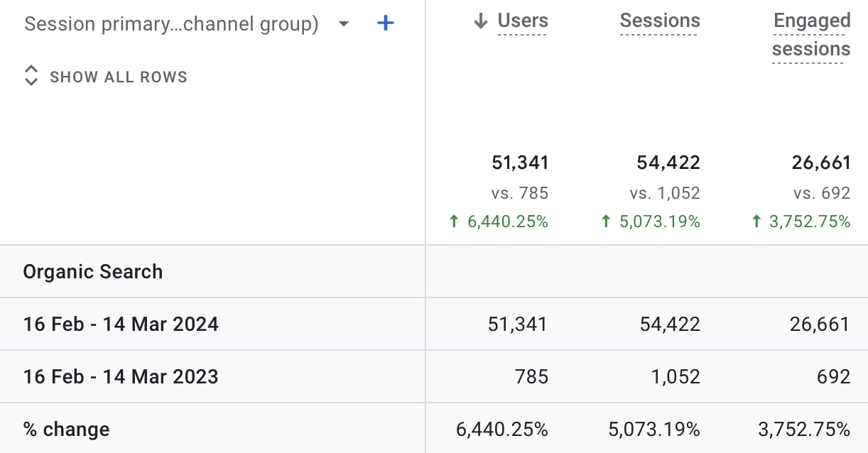The width and height of the screenshot is (868, 453).
Task: Select the Session primary channel group dimension label
Action: pyautogui.click(x=171, y=24)
